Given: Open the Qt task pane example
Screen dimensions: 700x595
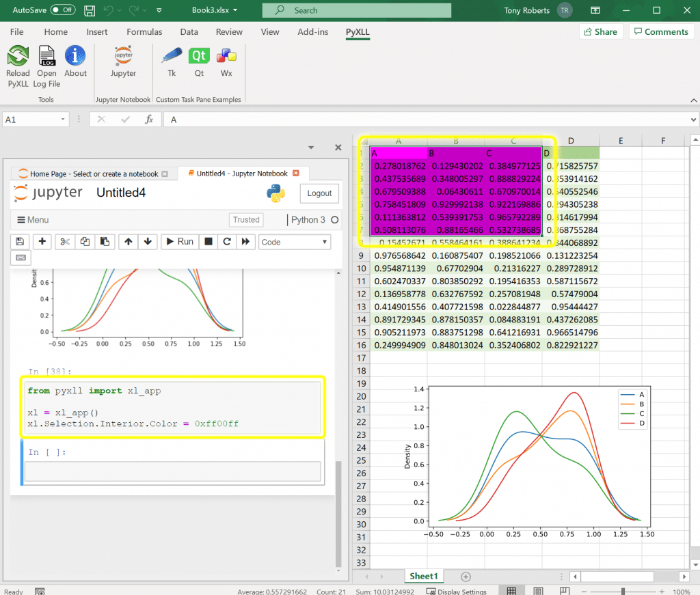Looking at the screenshot, I should point(199,62).
